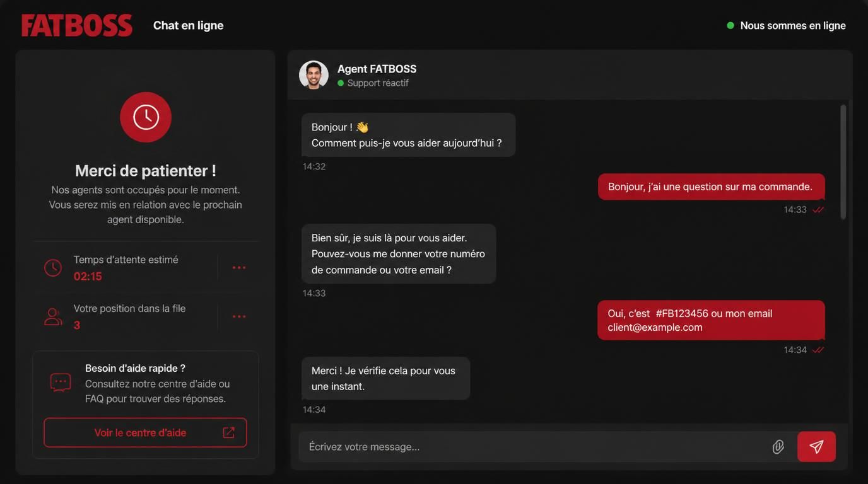Click the Écrivez votre message input field
This screenshot has height=484, width=868.
(x=536, y=447)
